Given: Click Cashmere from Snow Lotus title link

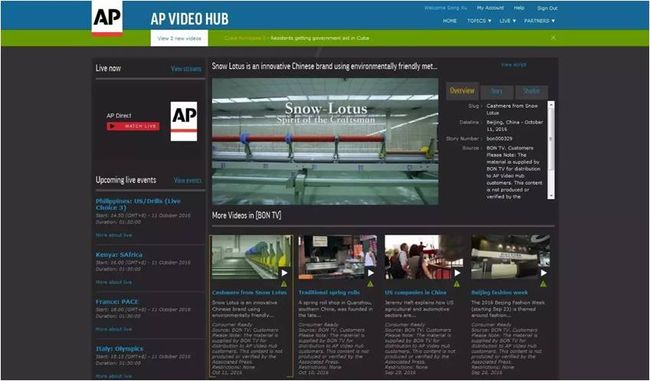Looking at the screenshot, I should coord(249,293).
